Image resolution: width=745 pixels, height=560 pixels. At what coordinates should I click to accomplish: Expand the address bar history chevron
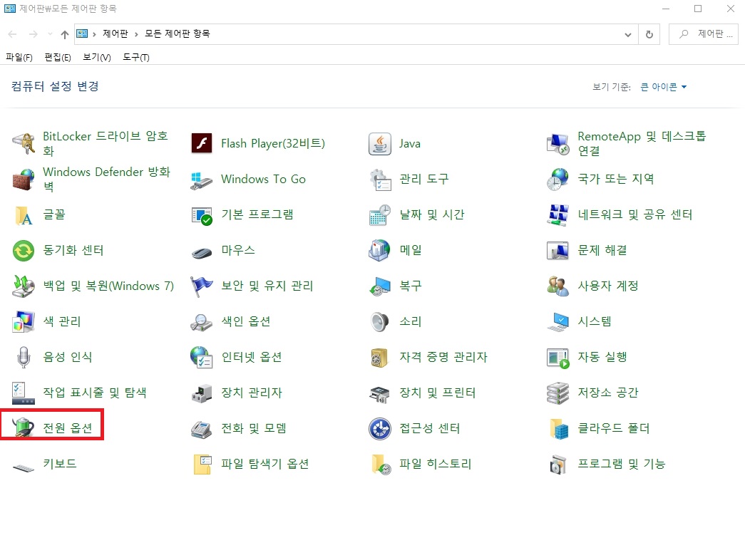coord(627,34)
